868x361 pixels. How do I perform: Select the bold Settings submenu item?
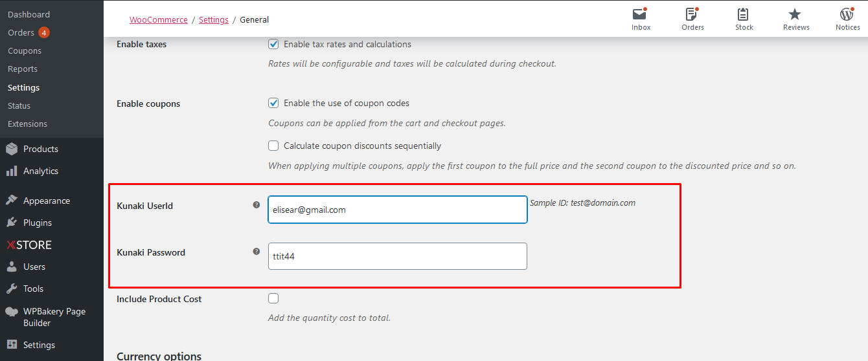point(23,87)
